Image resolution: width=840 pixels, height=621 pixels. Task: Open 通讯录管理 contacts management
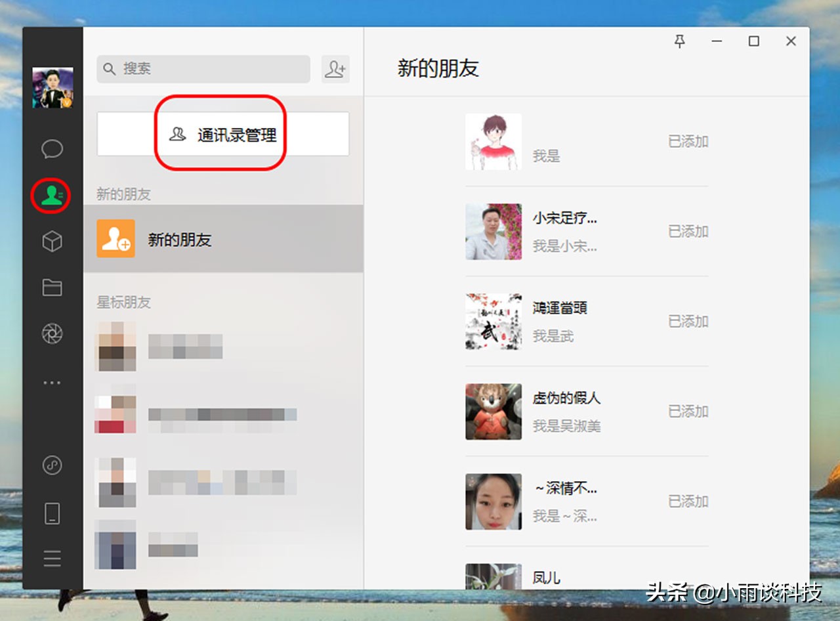coord(223,134)
